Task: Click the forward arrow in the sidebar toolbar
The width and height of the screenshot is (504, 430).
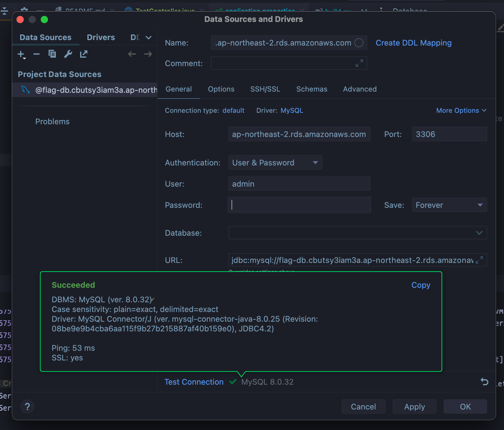Action: pyautogui.click(x=148, y=54)
